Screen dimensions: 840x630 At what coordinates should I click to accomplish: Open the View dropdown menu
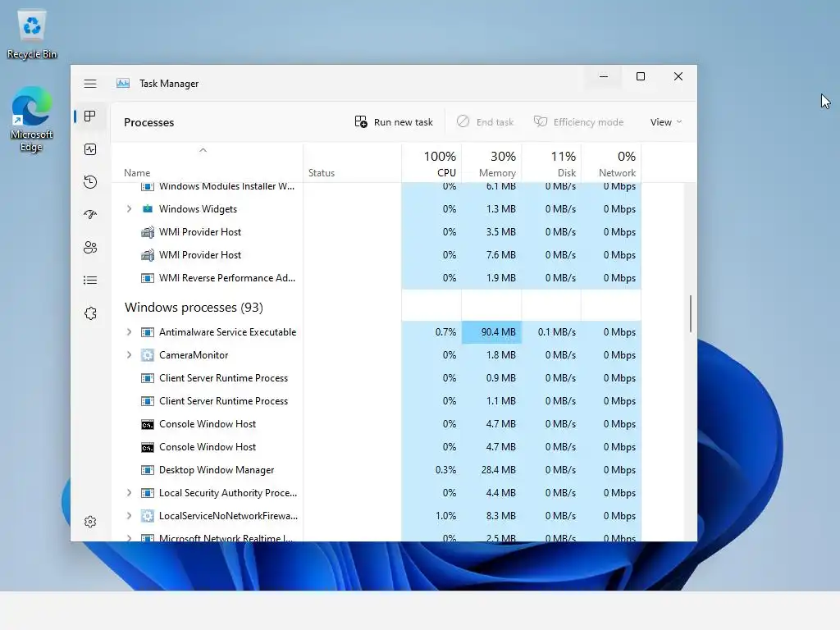(666, 122)
